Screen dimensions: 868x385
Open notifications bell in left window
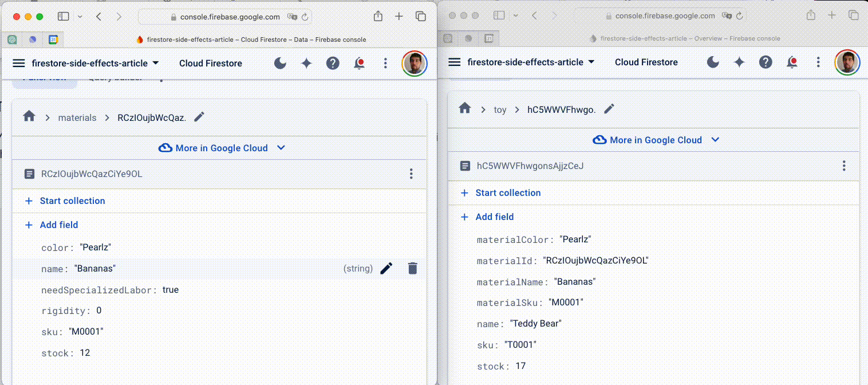[x=359, y=63]
